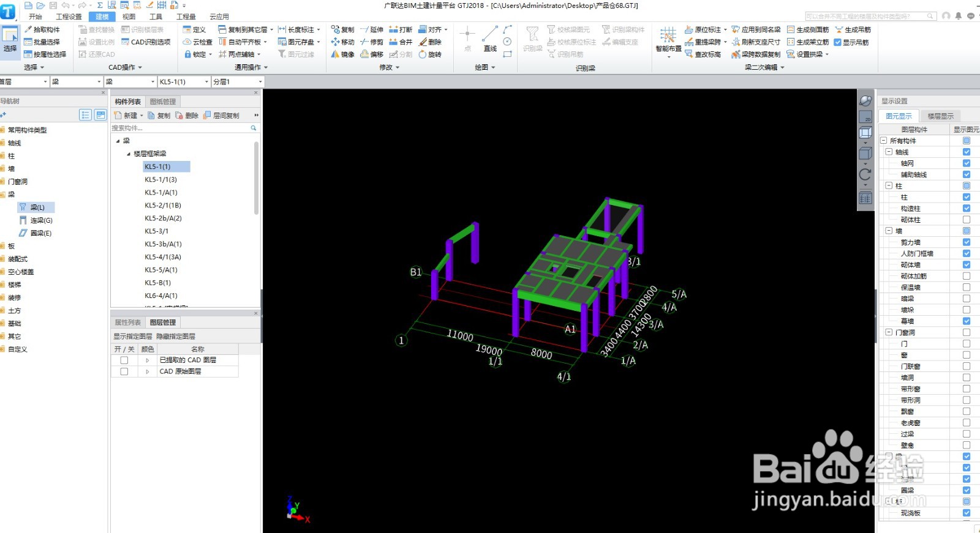This screenshot has width=980, height=533.
Task: Switch to the 开始 ribbon tab
Action: [x=36, y=17]
